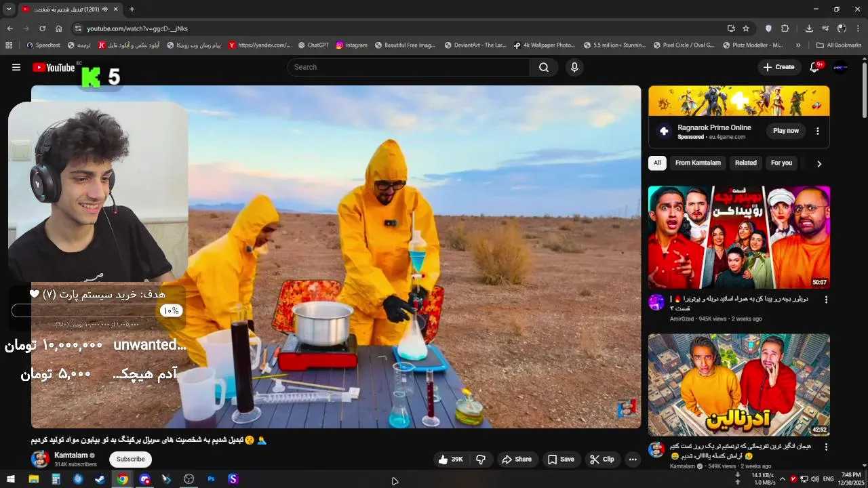Image resolution: width=868 pixels, height=488 pixels.
Task: Open the Steam icon in the taskbar
Action: 100,479
